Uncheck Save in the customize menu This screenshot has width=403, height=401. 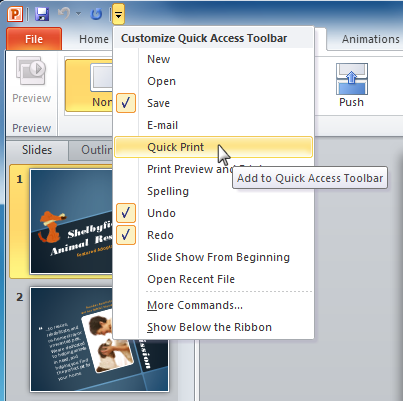[x=213, y=103]
